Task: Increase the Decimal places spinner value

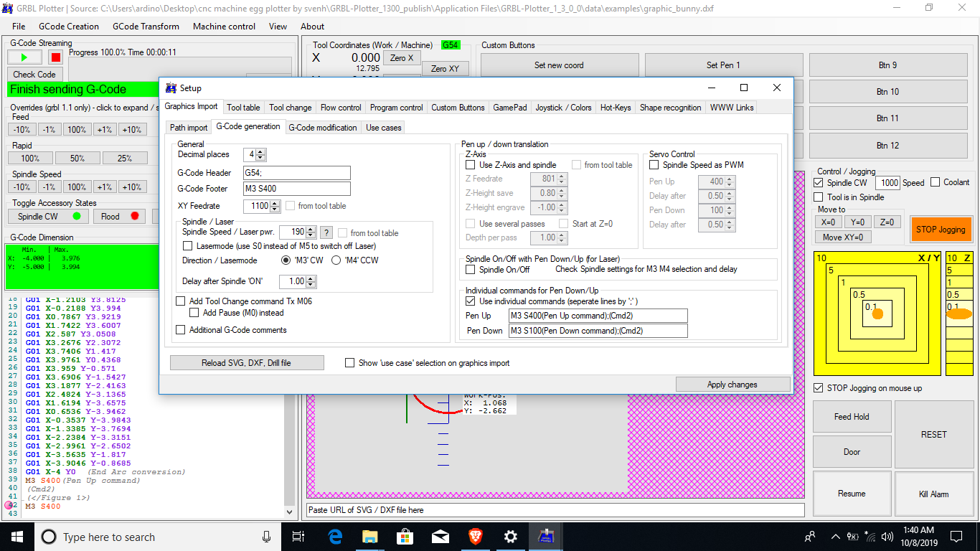Action: (x=260, y=151)
